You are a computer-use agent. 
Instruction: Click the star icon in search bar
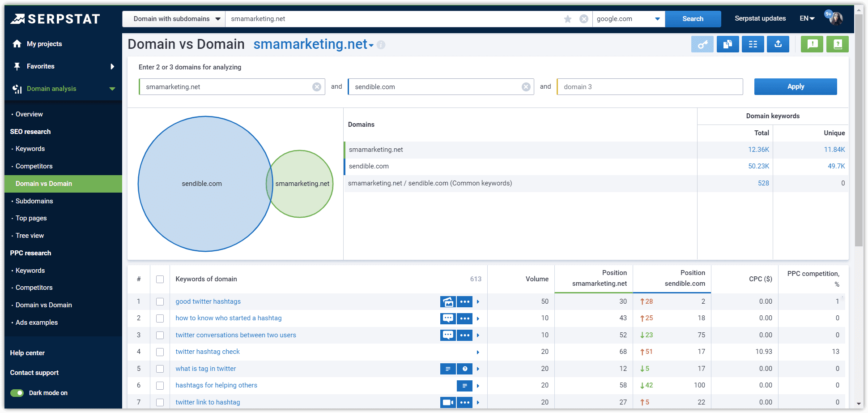pyautogui.click(x=568, y=19)
